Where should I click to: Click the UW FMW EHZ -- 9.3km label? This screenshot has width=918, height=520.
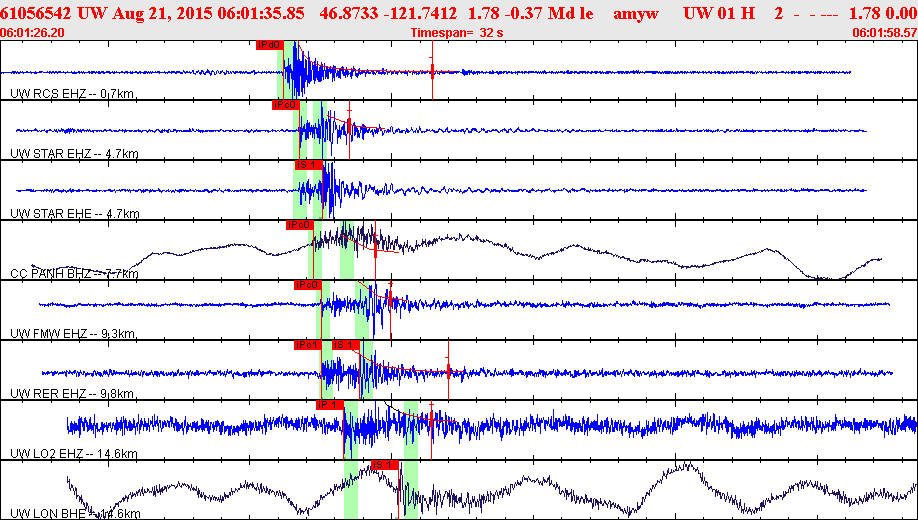click(x=73, y=334)
